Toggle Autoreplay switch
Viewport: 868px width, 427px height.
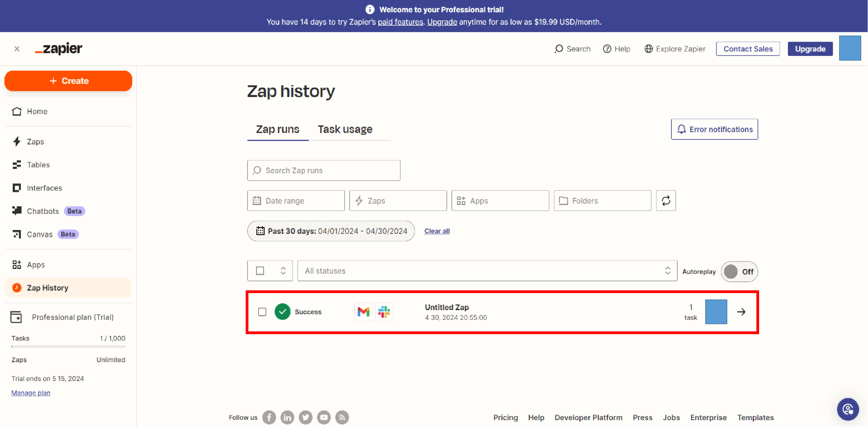coord(739,272)
